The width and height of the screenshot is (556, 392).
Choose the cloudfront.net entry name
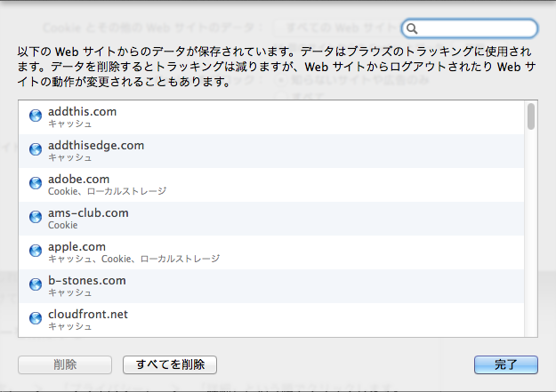pyautogui.click(x=88, y=314)
